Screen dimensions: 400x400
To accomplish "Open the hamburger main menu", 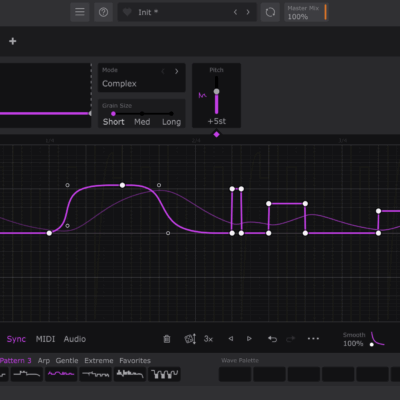I will [80, 12].
